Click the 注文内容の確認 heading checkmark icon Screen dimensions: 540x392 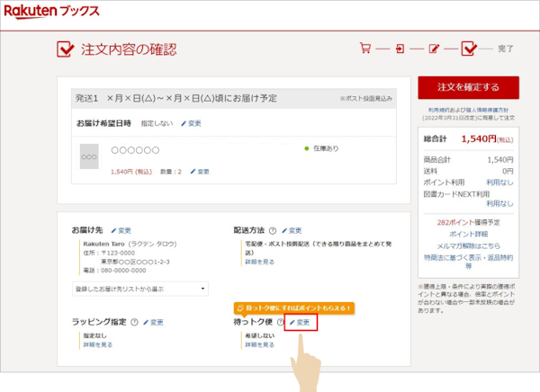[65, 49]
